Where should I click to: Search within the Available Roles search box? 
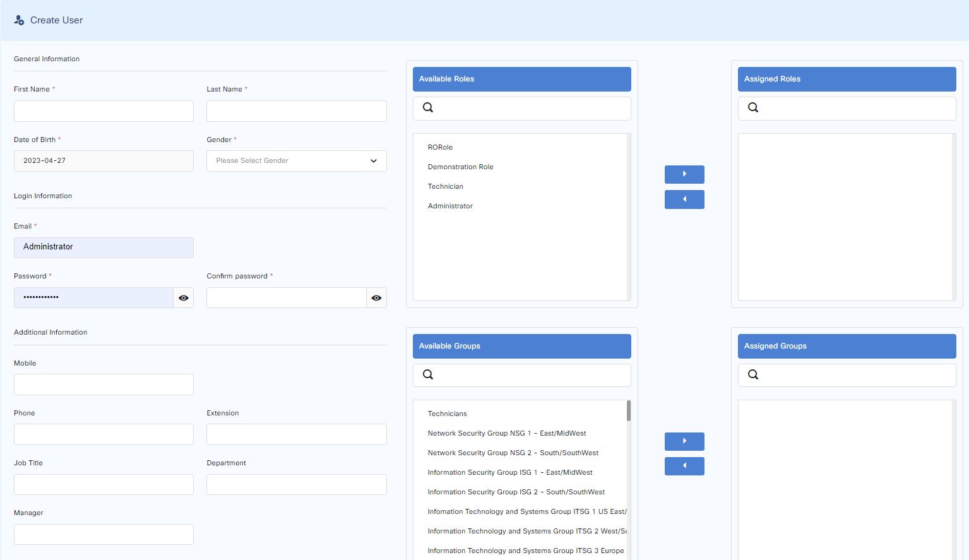[x=522, y=108]
